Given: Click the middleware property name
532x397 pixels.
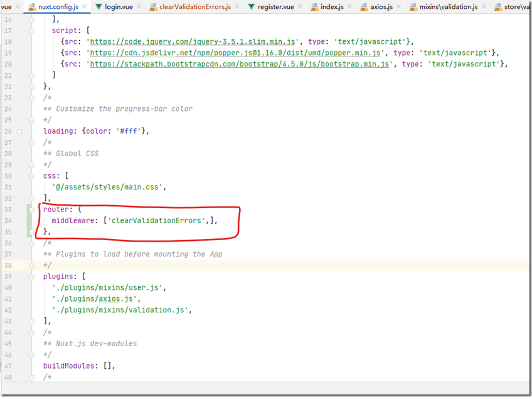Looking at the screenshot, I should tap(73, 221).
